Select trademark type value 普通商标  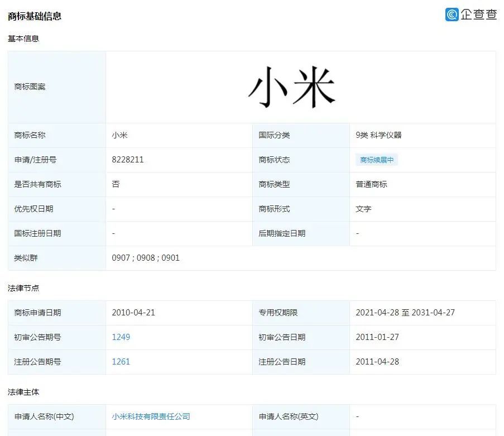point(371,184)
